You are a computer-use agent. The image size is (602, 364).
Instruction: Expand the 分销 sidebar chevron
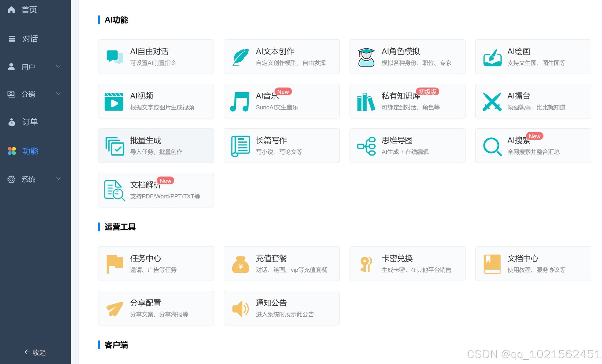pos(58,94)
